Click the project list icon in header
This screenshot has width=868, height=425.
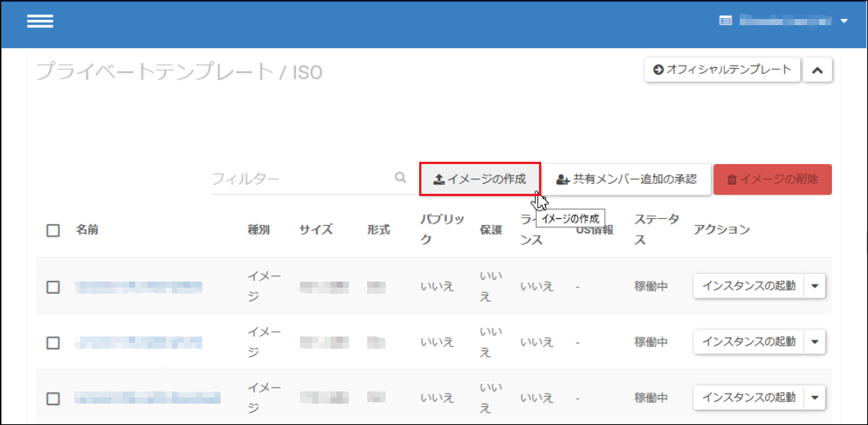pyautogui.click(x=725, y=21)
